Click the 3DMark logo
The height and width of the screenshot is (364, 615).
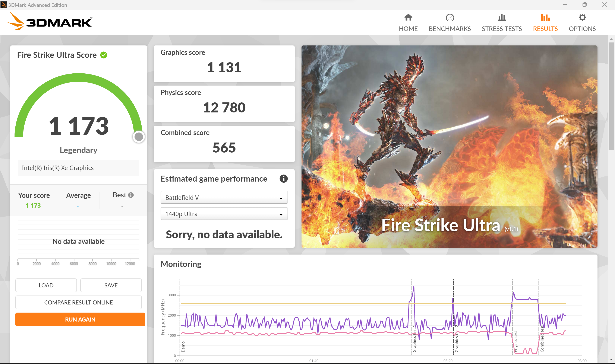pos(50,22)
